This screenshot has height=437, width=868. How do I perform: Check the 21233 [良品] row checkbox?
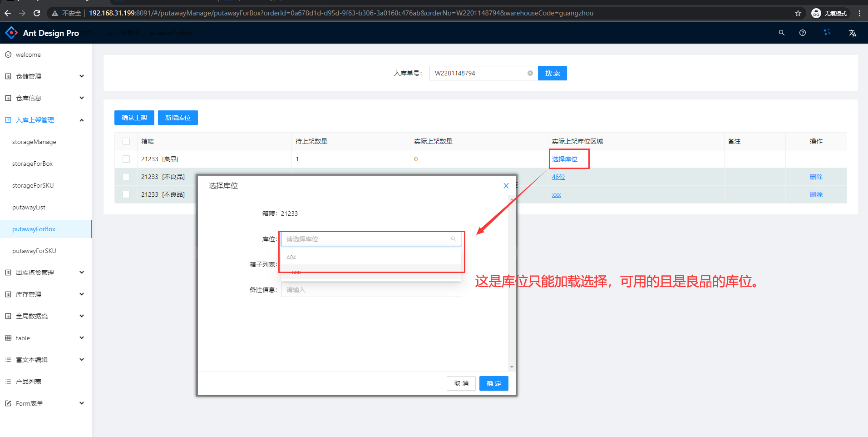(126, 159)
